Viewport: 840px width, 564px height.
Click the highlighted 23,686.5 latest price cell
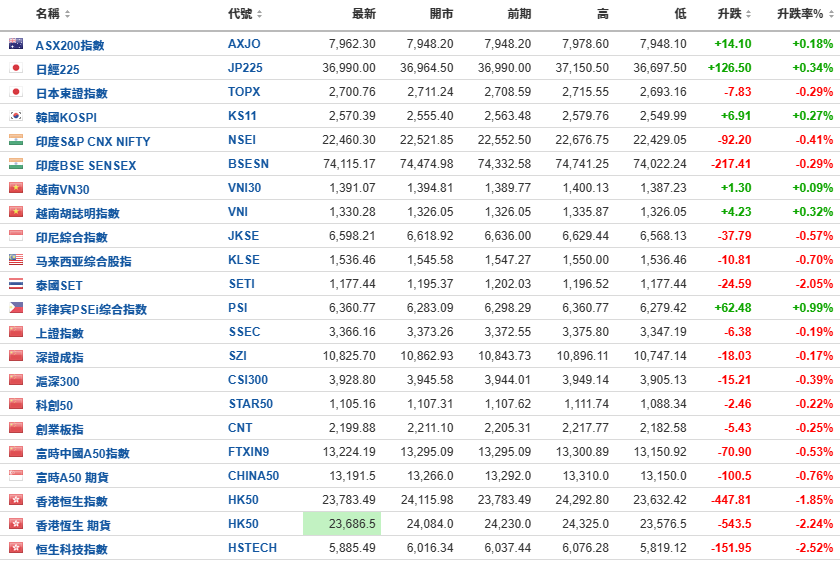pyautogui.click(x=342, y=524)
